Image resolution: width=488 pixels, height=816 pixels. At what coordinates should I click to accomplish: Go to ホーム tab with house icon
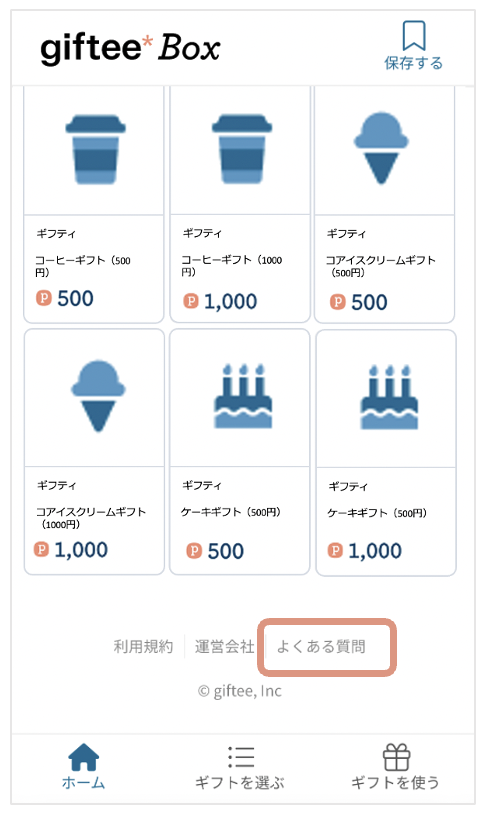[83, 767]
